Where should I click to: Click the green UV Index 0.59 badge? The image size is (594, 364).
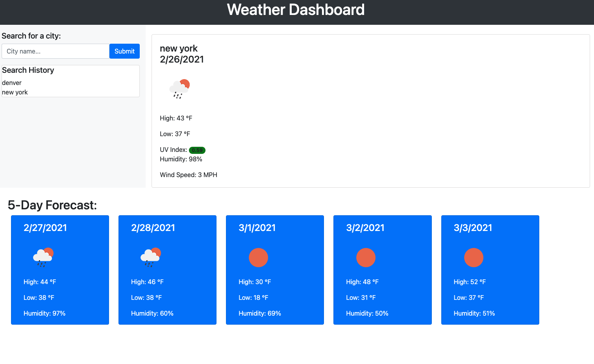(x=197, y=150)
